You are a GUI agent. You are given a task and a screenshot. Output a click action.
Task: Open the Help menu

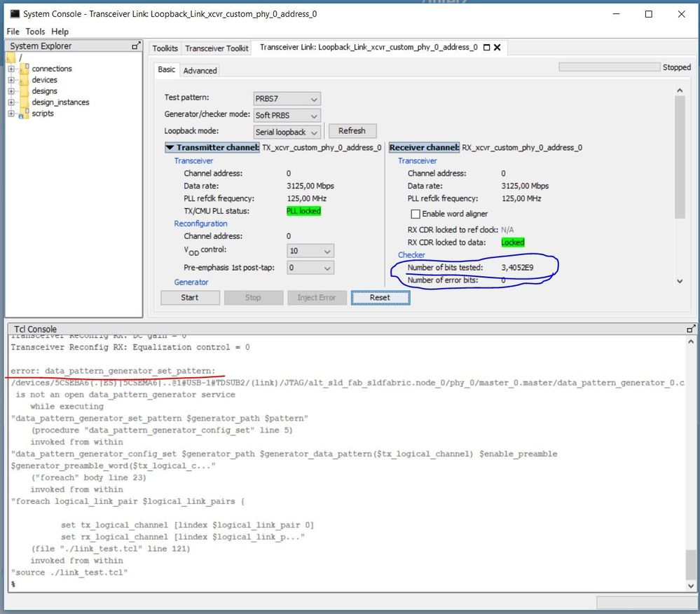(60, 32)
